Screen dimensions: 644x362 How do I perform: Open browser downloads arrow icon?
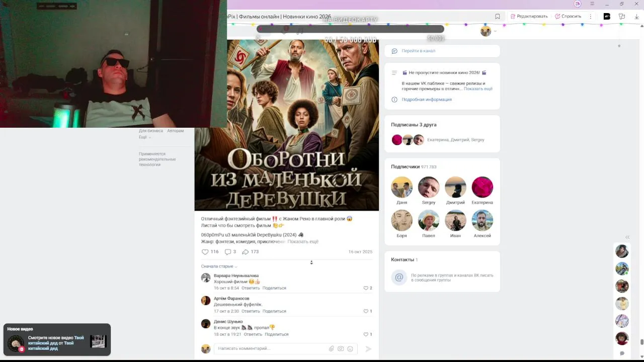[636, 16]
